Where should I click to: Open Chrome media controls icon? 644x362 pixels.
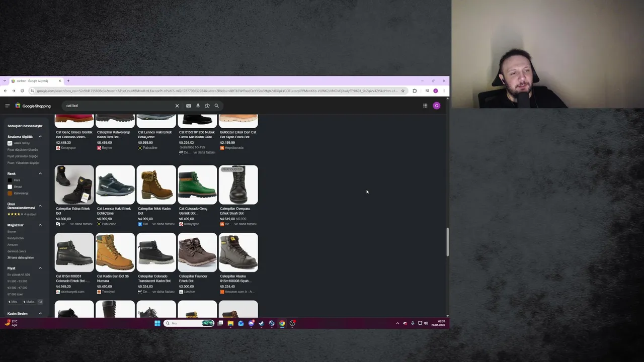coord(427,91)
